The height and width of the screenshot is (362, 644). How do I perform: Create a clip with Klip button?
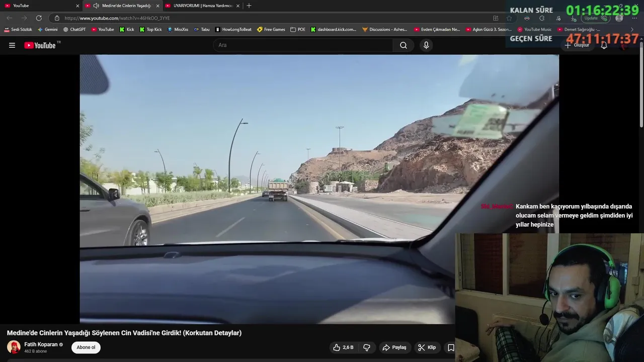(x=427, y=347)
